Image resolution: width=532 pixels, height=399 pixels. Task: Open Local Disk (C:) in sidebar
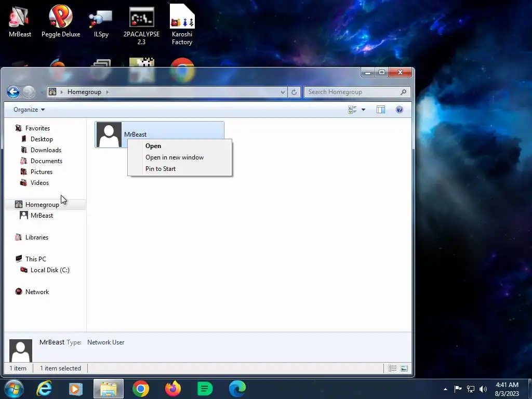point(49,270)
